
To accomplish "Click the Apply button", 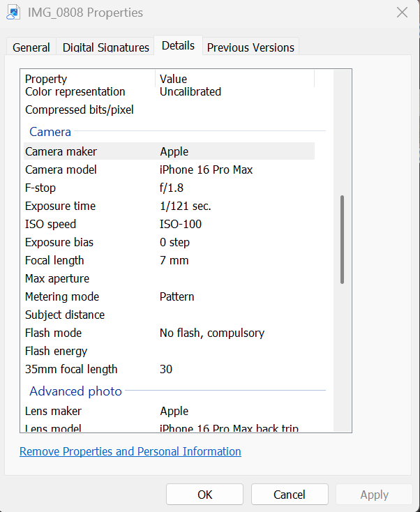I will (x=374, y=495).
